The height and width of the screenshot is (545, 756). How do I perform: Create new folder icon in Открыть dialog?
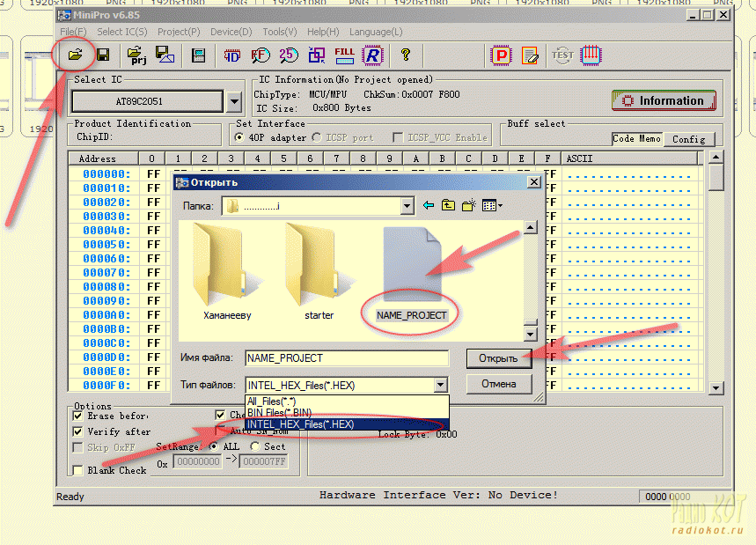pos(468,205)
